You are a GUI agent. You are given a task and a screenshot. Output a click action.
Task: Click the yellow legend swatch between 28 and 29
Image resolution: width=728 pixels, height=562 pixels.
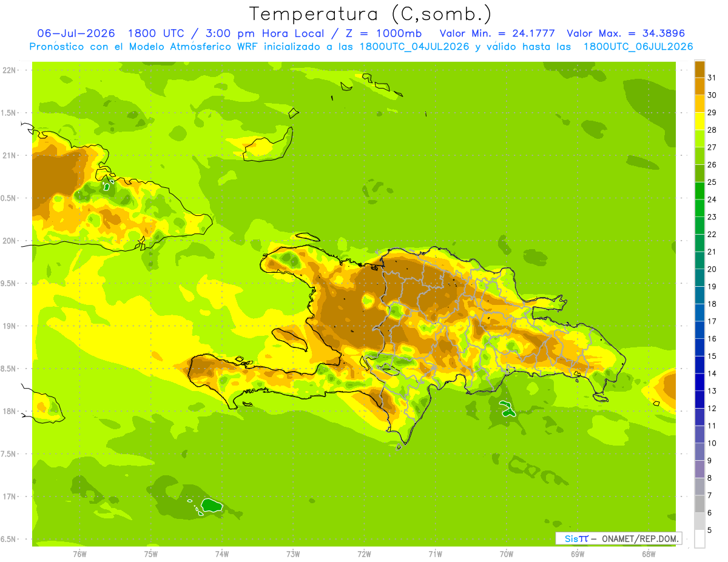click(x=699, y=121)
